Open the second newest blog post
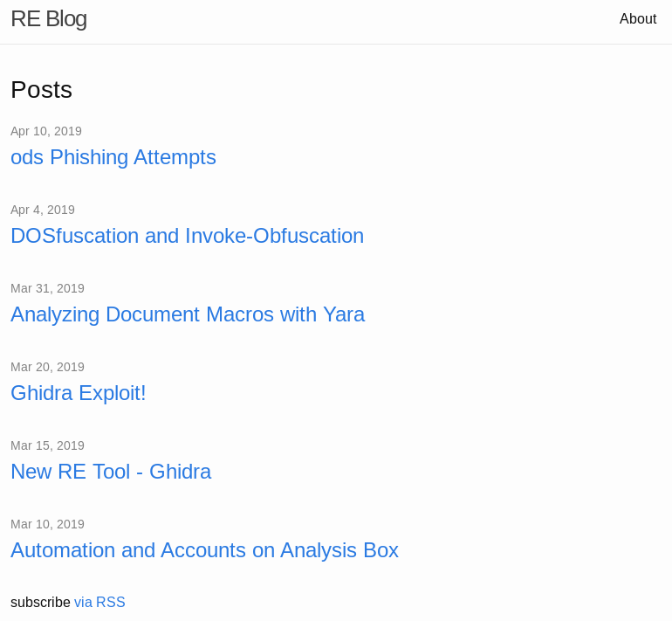672x621 pixels. [187, 236]
